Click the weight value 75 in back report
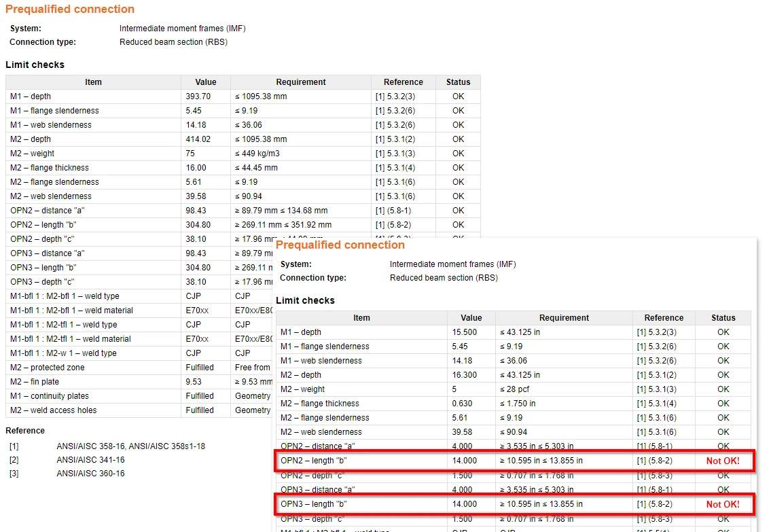The height and width of the screenshot is (532, 771). [190, 154]
